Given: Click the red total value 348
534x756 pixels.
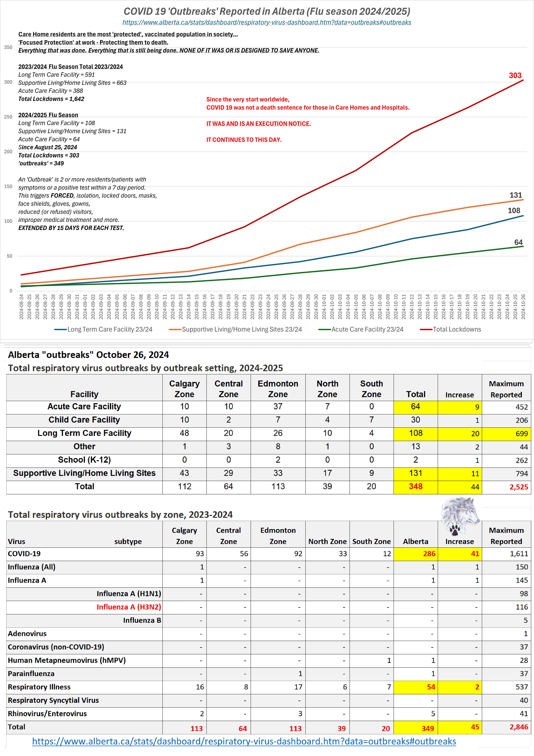Looking at the screenshot, I should [x=415, y=486].
